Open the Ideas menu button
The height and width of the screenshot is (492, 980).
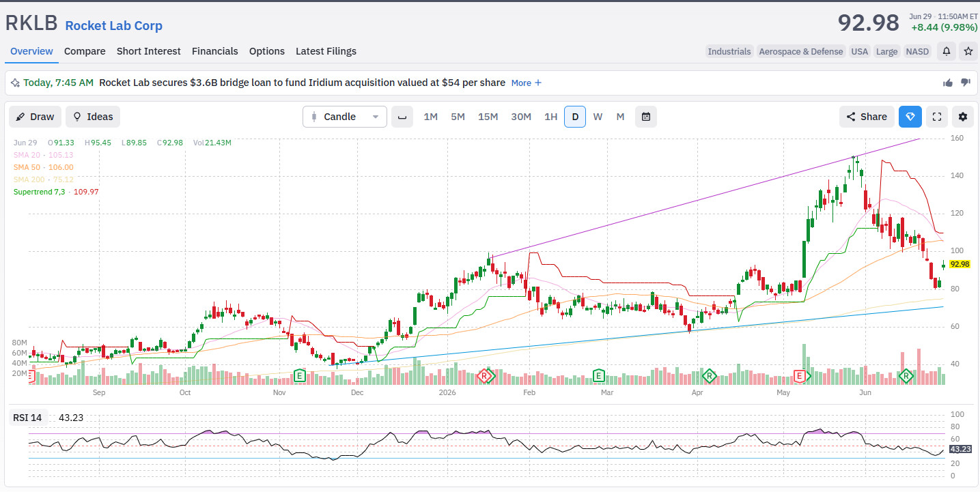[93, 117]
